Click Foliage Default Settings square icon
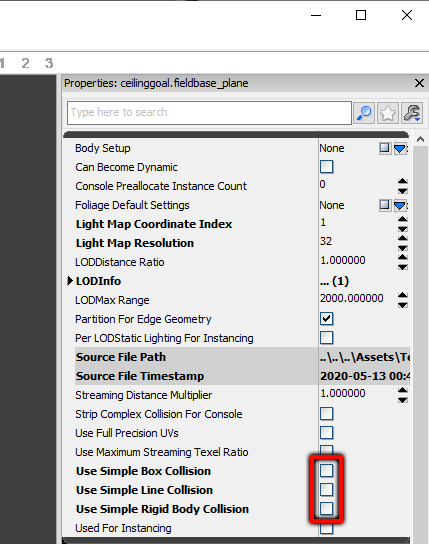Screen dimensions: 429x544 384,205
